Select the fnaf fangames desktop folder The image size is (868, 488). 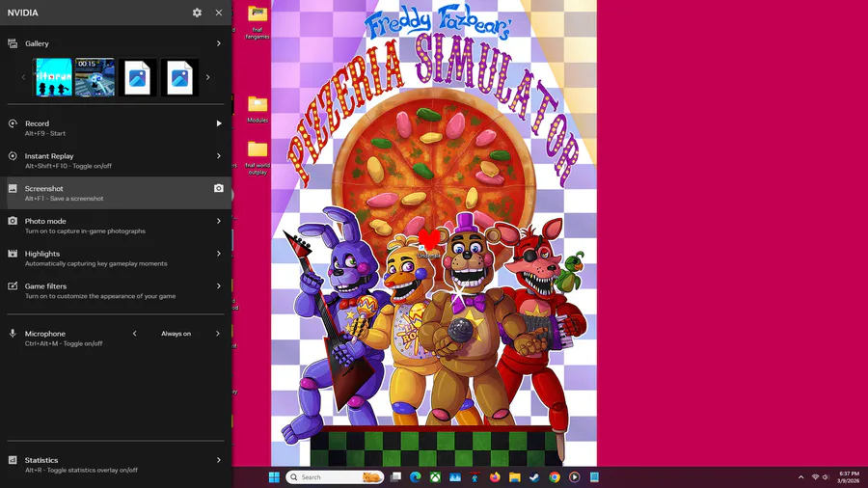click(258, 22)
